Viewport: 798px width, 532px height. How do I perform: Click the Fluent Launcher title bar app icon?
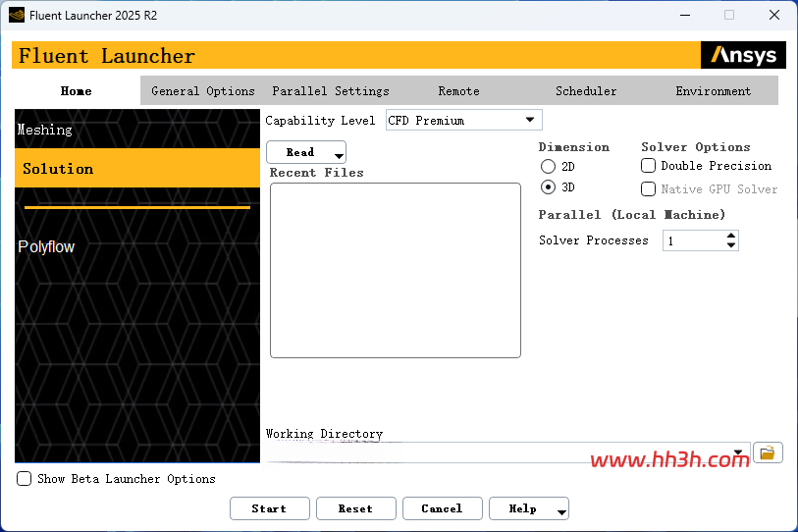click(x=17, y=16)
